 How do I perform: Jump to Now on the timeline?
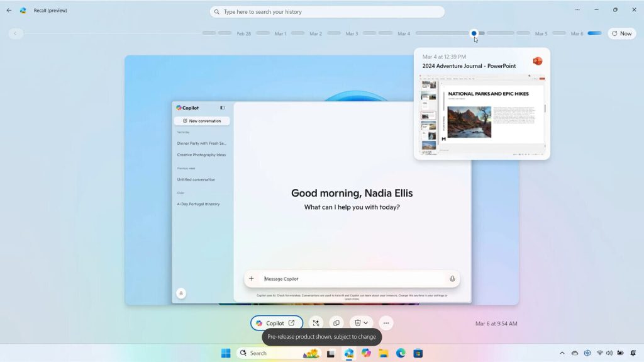pyautogui.click(x=621, y=33)
